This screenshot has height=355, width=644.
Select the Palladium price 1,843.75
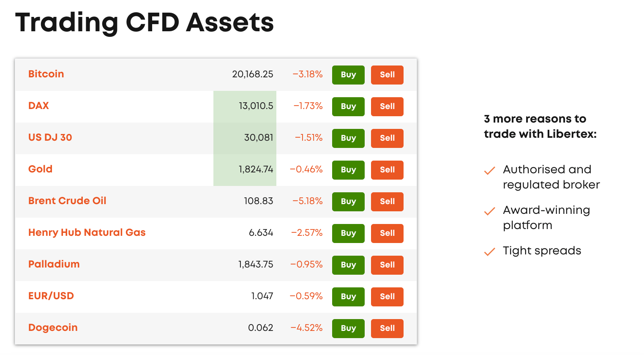256,265
